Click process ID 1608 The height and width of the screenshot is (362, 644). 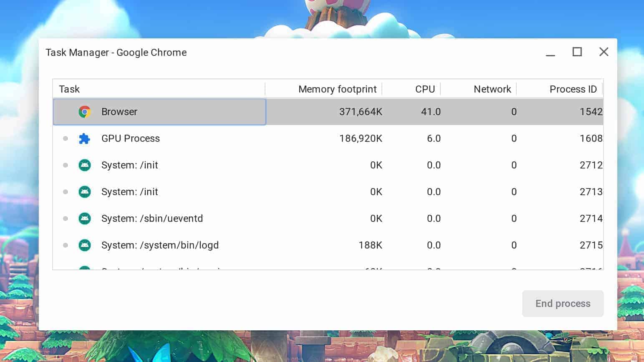(x=591, y=138)
